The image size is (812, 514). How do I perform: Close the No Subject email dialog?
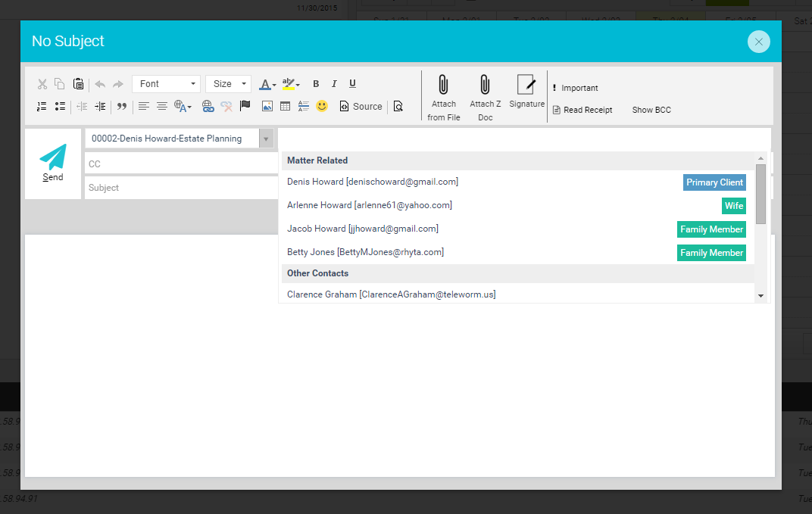click(x=759, y=42)
